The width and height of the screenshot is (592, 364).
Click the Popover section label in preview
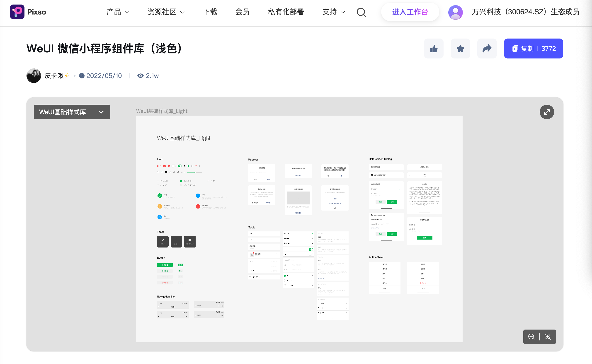[253, 160]
